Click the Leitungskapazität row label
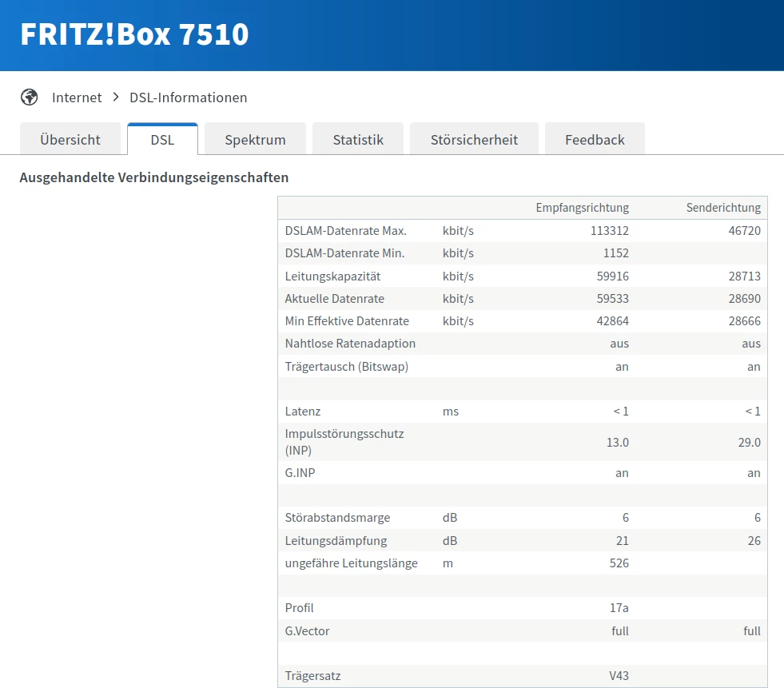This screenshot has width=784, height=688. coord(332,276)
